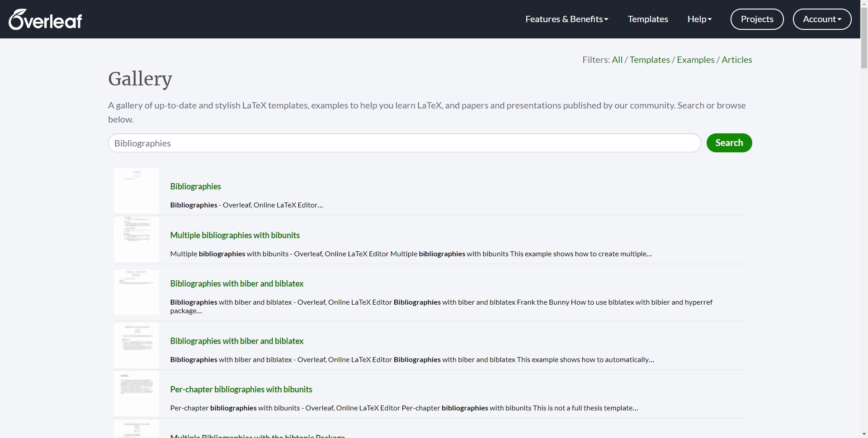The image size is (868, 438).
Task: Open Per-chapter bibliographies with bibunits thumbnail
Action: point(137,394)
